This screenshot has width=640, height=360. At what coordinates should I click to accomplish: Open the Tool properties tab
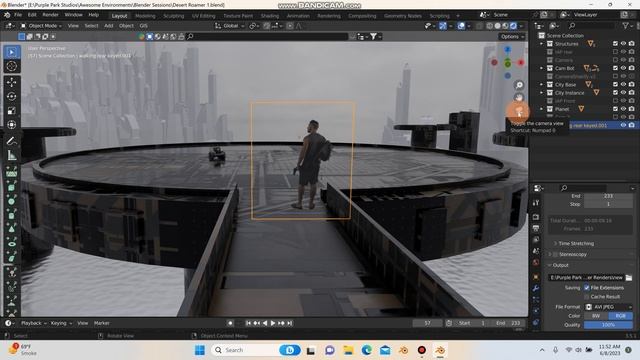click(536, 203)
